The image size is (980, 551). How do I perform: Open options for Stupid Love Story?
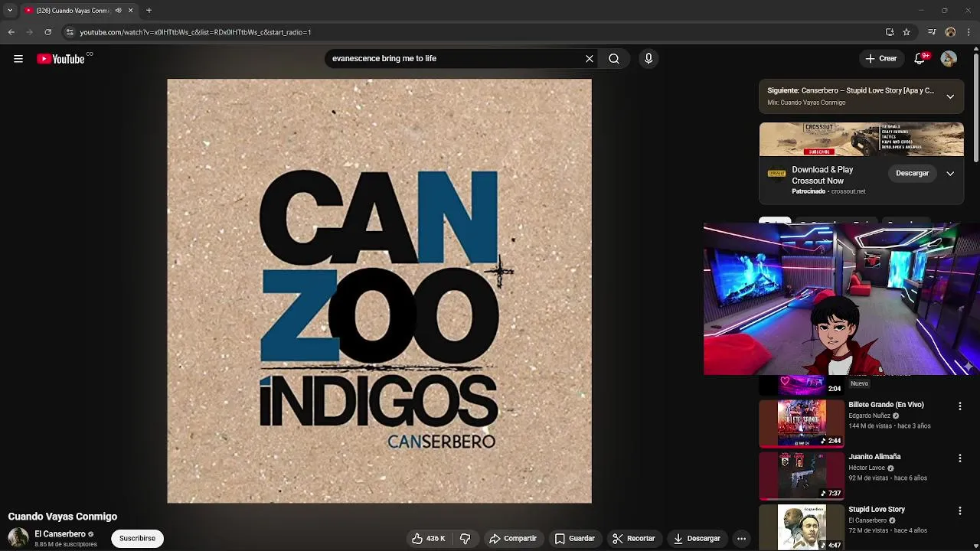[959, 511]
